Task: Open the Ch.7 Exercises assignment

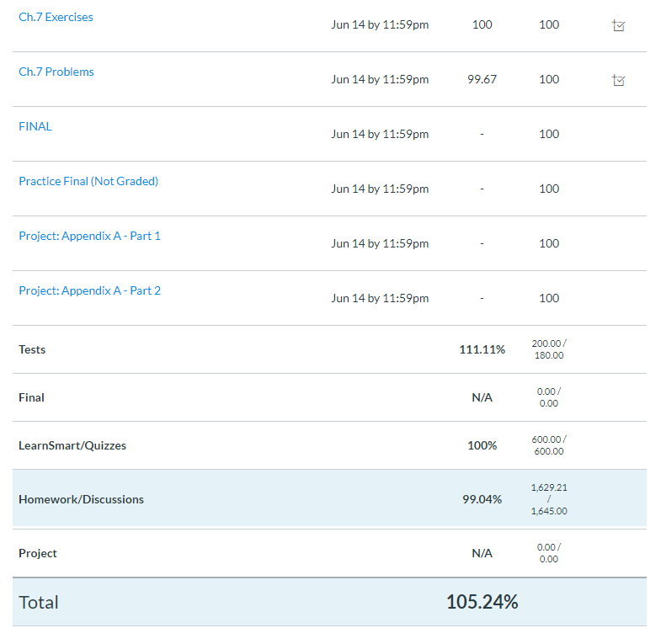Action: pos(56,18)
